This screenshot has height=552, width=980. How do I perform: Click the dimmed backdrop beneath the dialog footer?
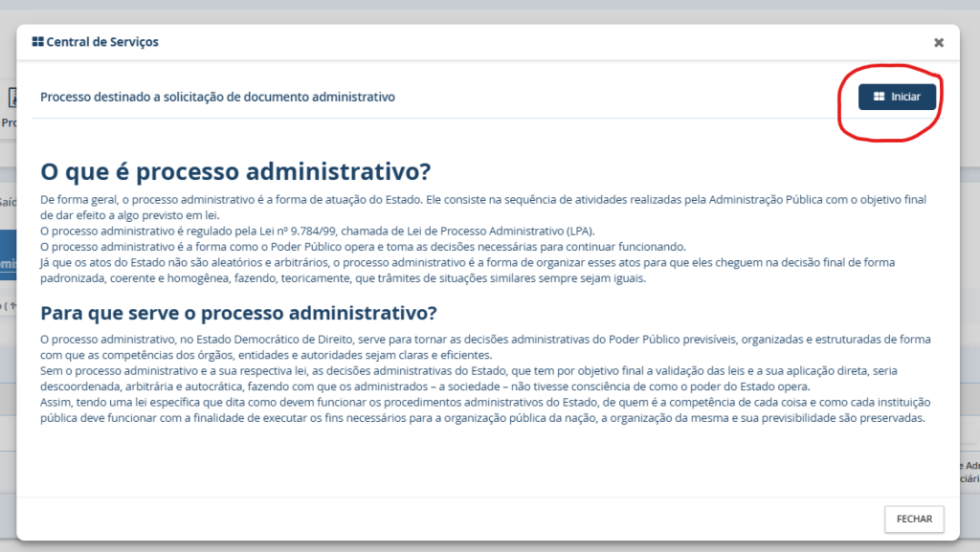(490, 546)
